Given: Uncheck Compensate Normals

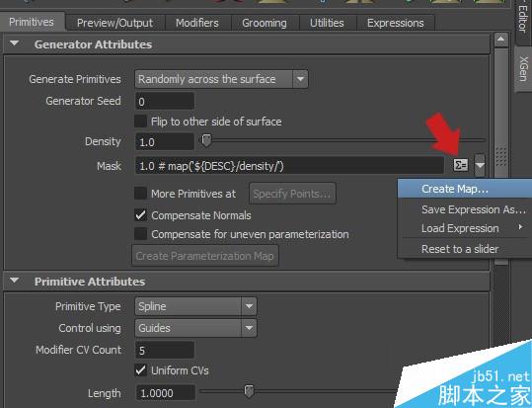Looking at the screenshot, I should (140, 215).
